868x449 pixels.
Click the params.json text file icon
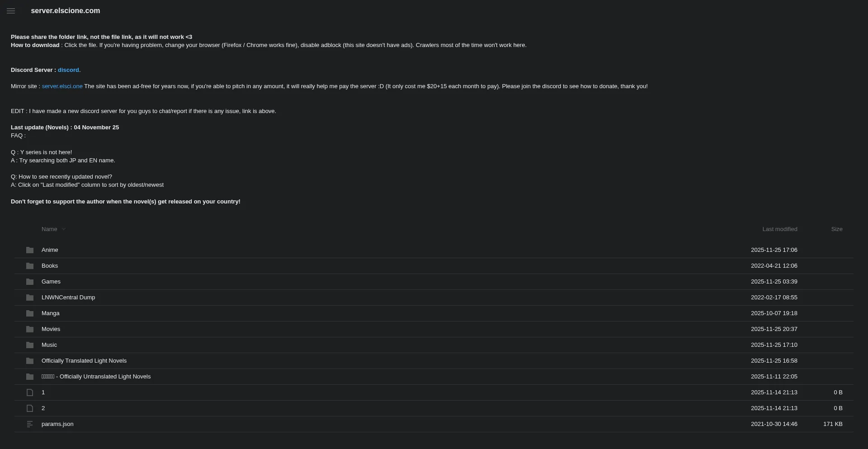(30, 424)
